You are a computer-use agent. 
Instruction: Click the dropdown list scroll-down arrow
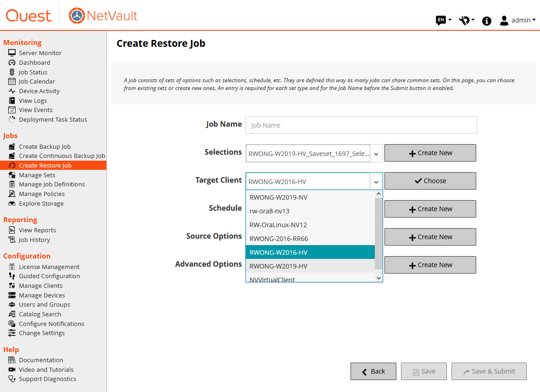coord(379,278)
